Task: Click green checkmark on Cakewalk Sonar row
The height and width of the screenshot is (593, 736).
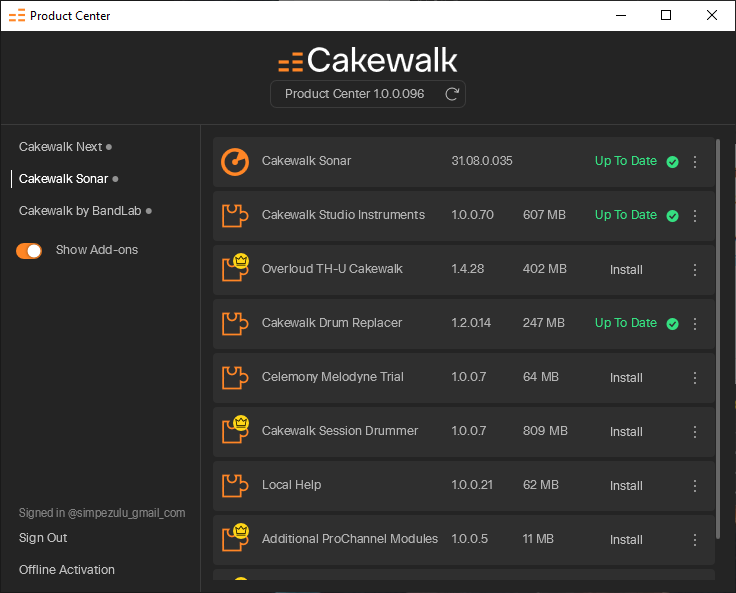Action: click(672, 162)
